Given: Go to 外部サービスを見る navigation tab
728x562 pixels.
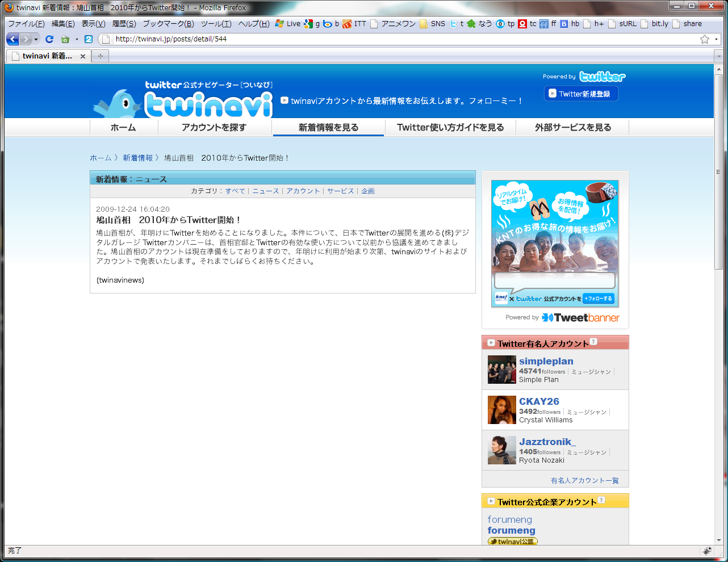Looking at the screenshot, I should tap(573, 128).
